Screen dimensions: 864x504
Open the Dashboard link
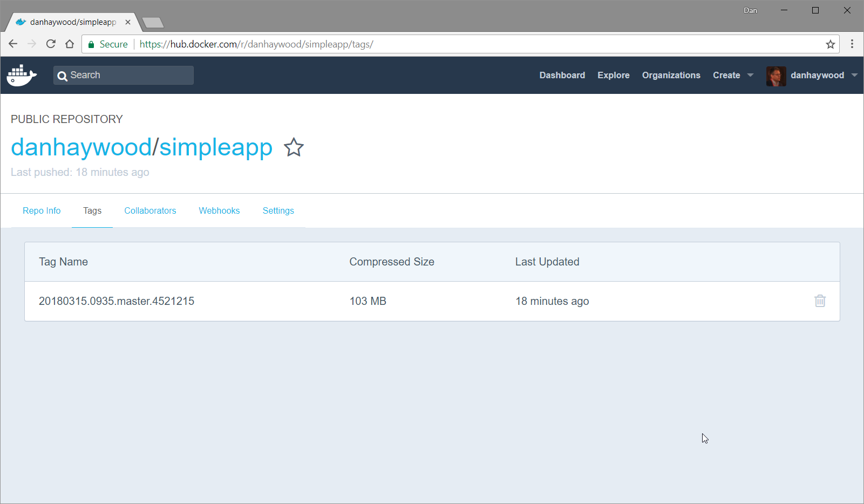click(x=562, y=76)
